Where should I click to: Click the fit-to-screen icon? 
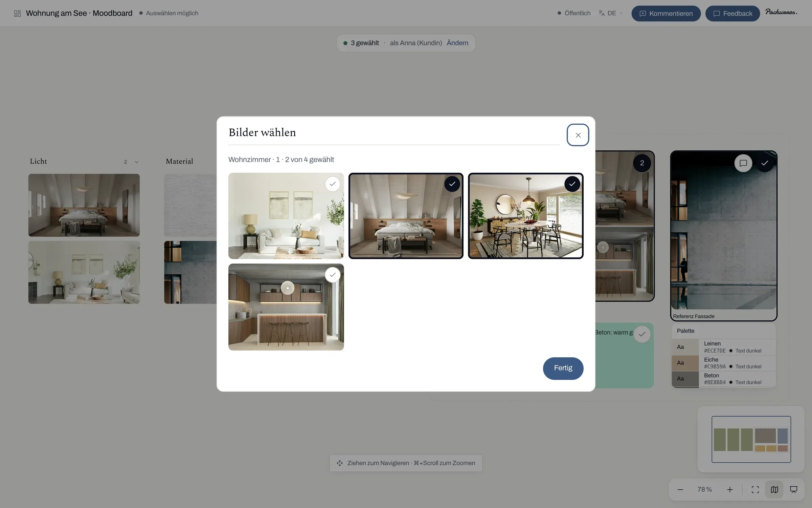[x=755, y=490]
